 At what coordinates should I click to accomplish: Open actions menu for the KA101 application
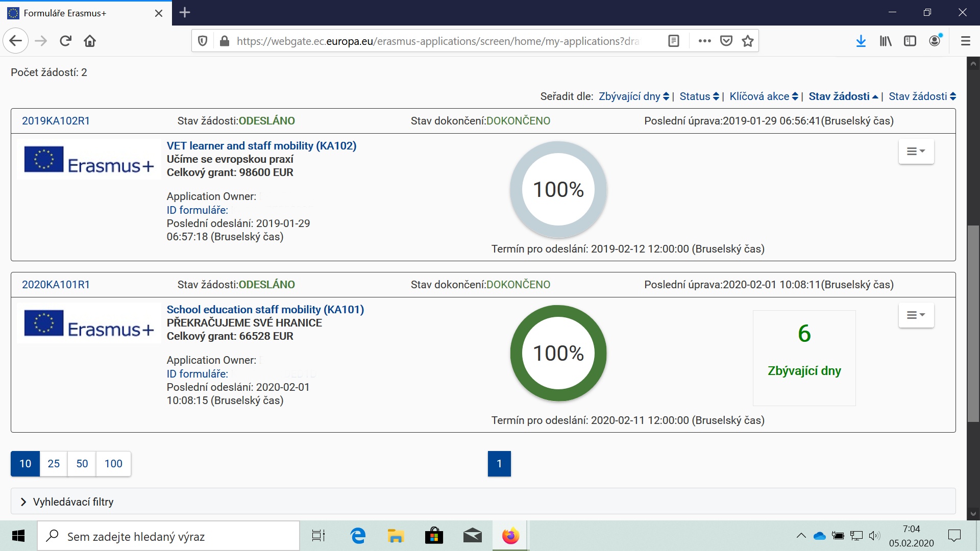[916, 315]
